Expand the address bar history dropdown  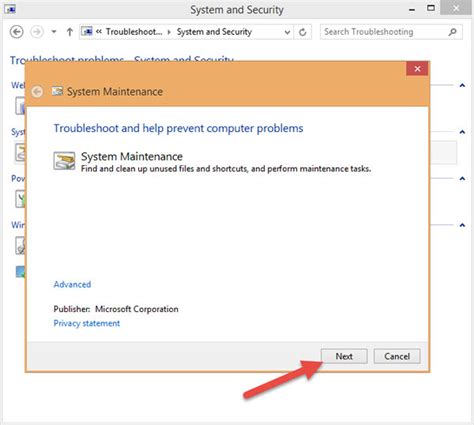(287, 32)
